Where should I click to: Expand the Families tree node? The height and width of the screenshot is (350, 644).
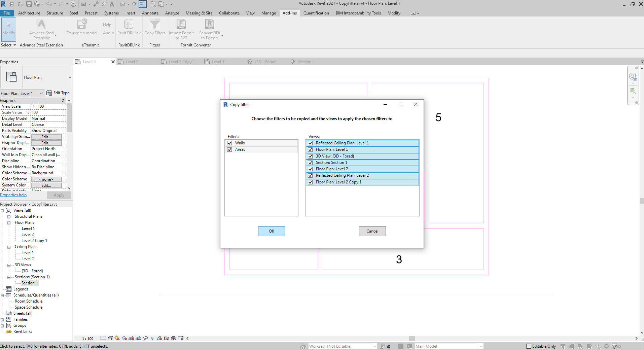point(2,319)
